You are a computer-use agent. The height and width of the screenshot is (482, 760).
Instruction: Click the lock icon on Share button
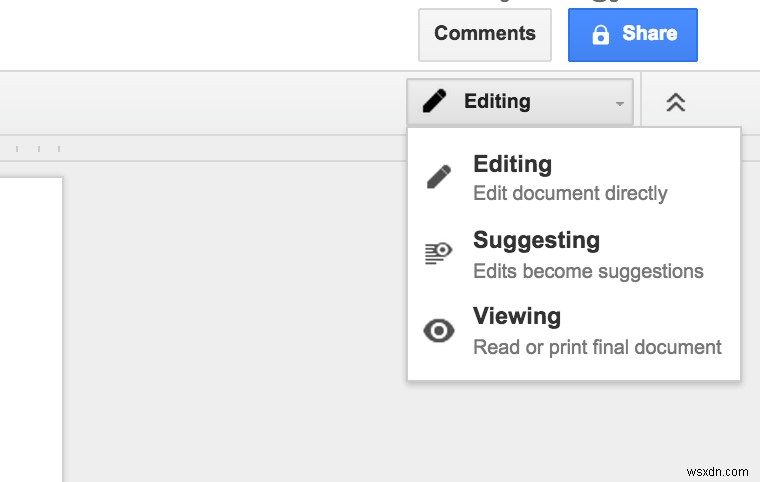point(600,35)
